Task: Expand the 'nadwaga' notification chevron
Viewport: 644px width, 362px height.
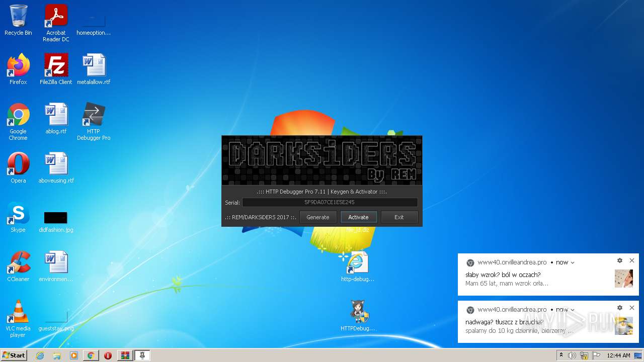Action: pyautogui.click(x=573, y=310)
